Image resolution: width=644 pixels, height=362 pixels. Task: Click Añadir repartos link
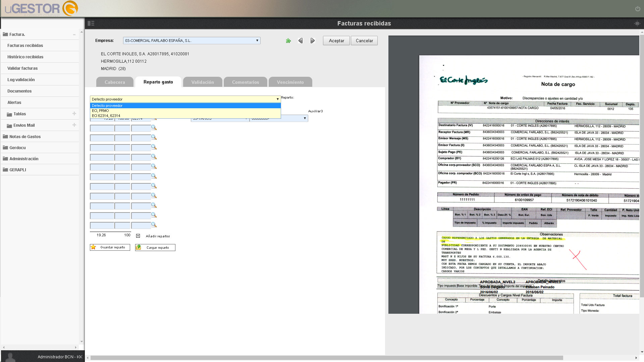click(x=158, y=236)
